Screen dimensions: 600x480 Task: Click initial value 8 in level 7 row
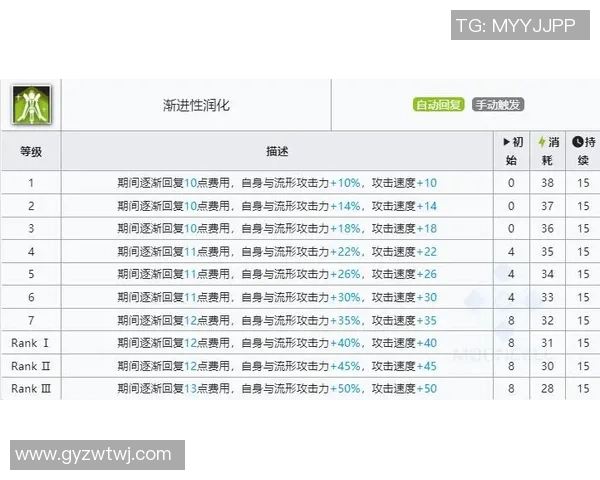(511, 320)
